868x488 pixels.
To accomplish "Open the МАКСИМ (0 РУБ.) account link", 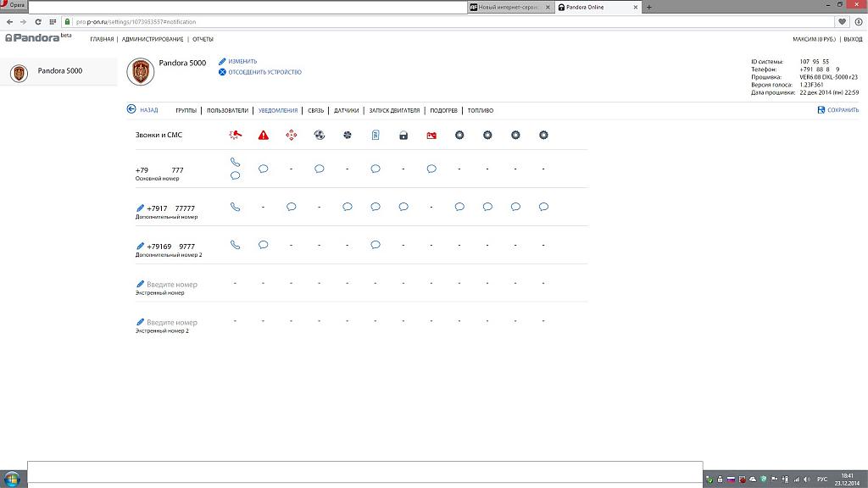I will click(x=815, y=39).
